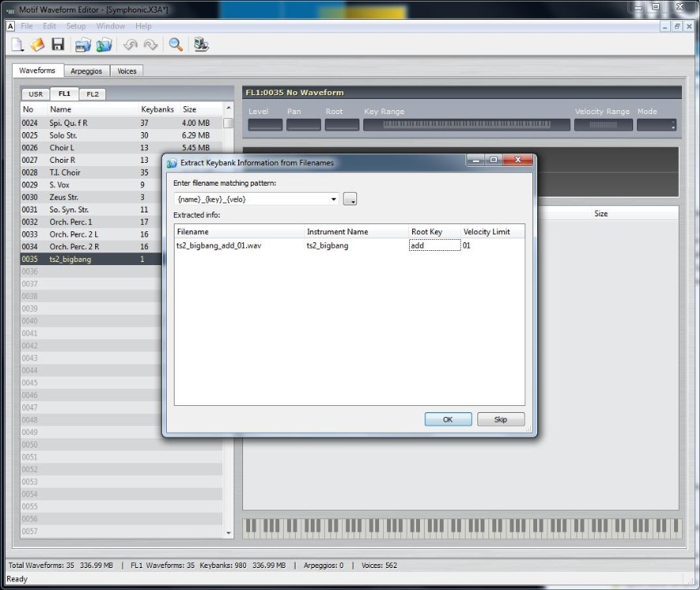Click the Skip button
Screen dimensions: 700x590
(500, 419)
